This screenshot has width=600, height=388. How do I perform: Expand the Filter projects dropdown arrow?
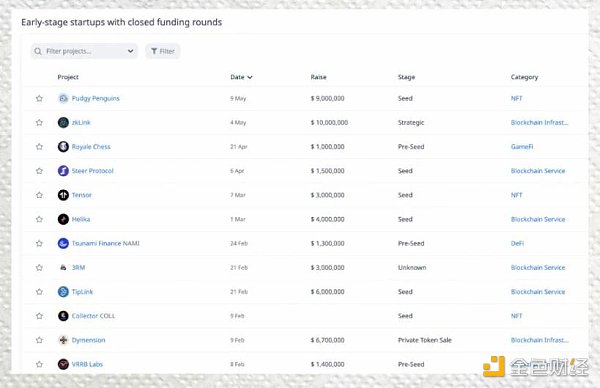[x=130, y=51]
